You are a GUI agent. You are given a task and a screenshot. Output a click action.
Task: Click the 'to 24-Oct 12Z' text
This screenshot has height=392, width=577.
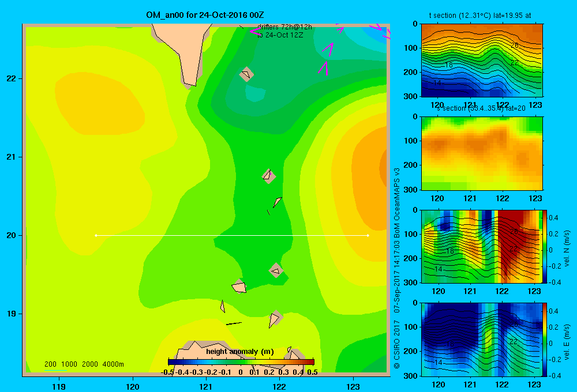[280, 35]
